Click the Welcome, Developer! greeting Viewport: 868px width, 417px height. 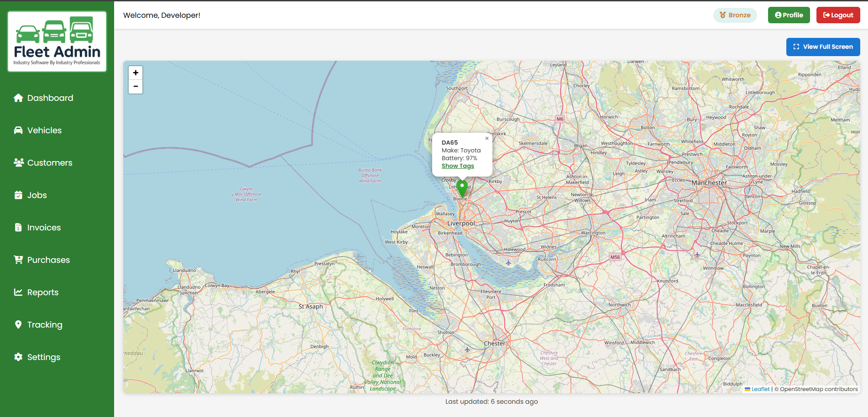(x=162, y=15)
